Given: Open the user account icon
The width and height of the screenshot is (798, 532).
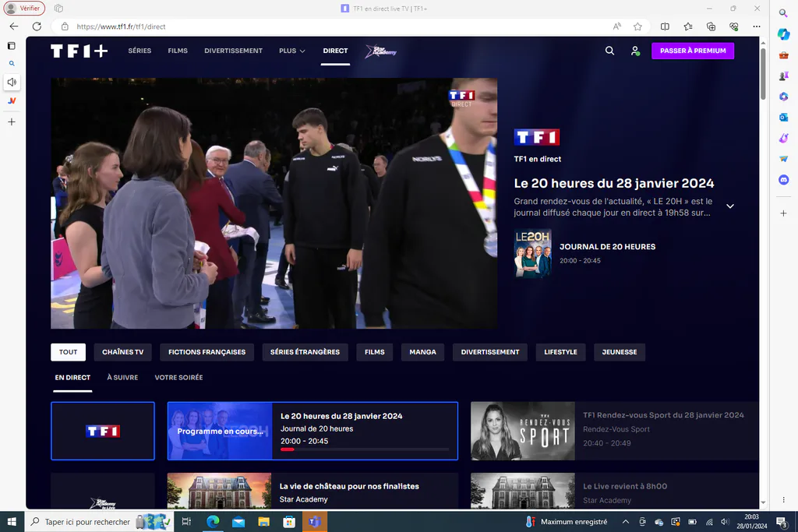Looking at the screenshot, I should click(635, 51).
